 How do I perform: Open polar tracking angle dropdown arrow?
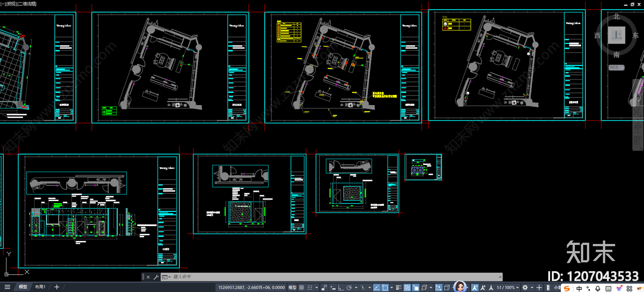click(356, 288)
